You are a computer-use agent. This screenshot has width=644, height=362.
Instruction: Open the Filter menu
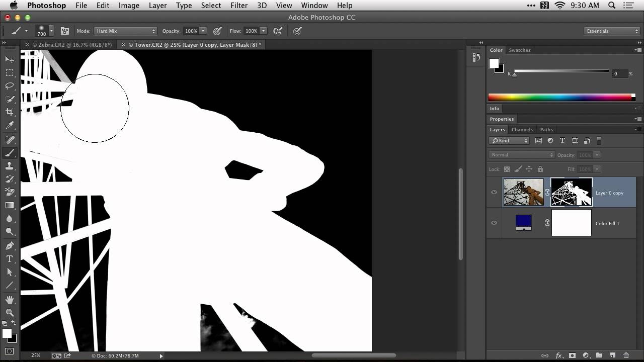[x=239, y=6]
